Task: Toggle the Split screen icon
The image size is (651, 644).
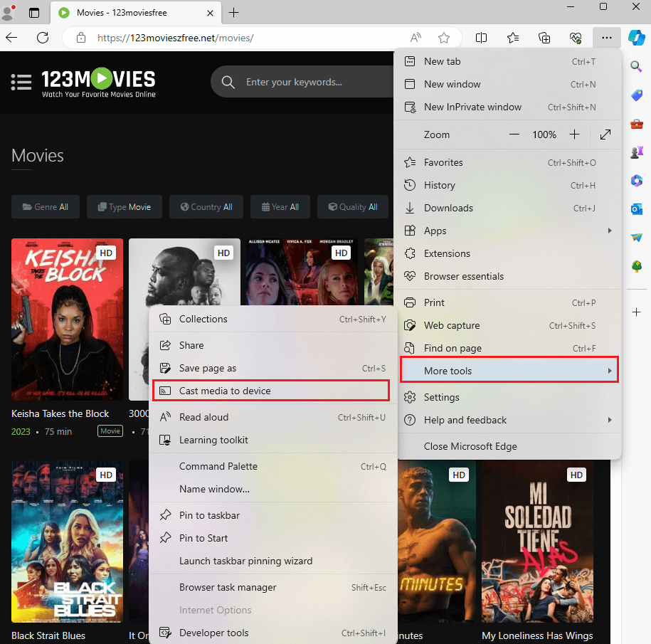Action: 481,38
